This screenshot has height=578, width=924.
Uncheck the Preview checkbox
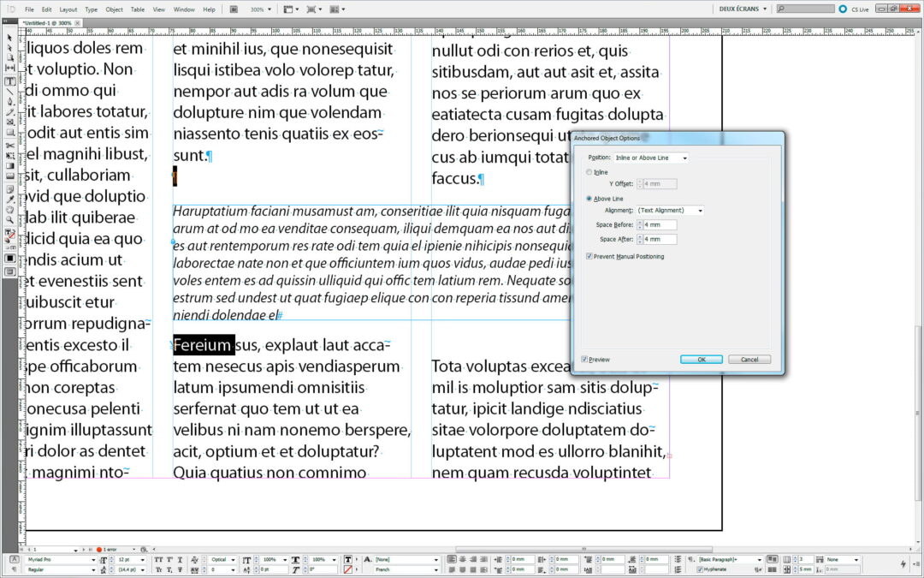[584, 360]
